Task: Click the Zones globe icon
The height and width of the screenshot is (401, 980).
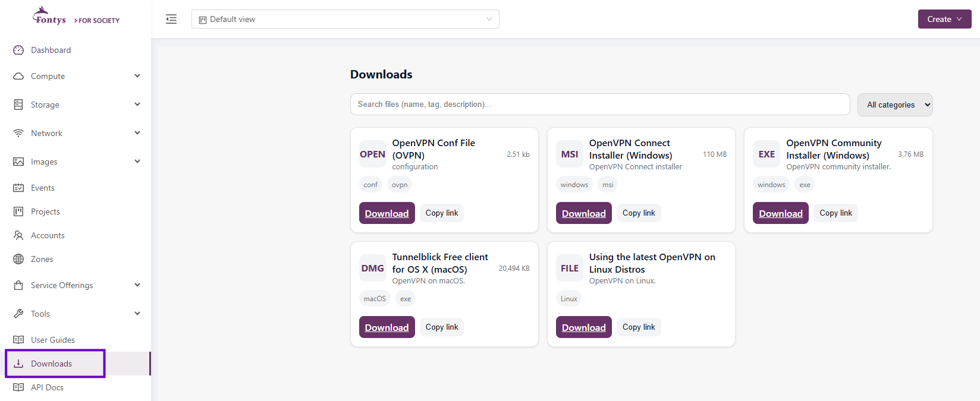Action: pyautogui.click(x=18, y=259)
